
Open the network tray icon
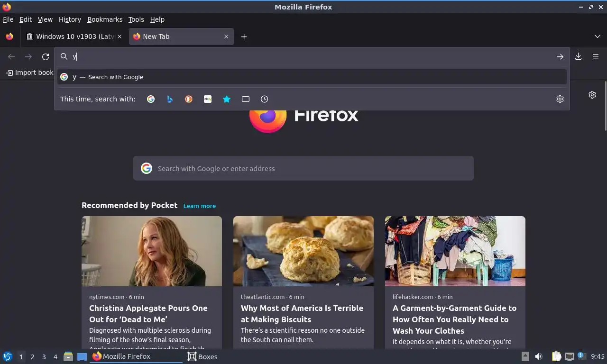pos(570,356)
